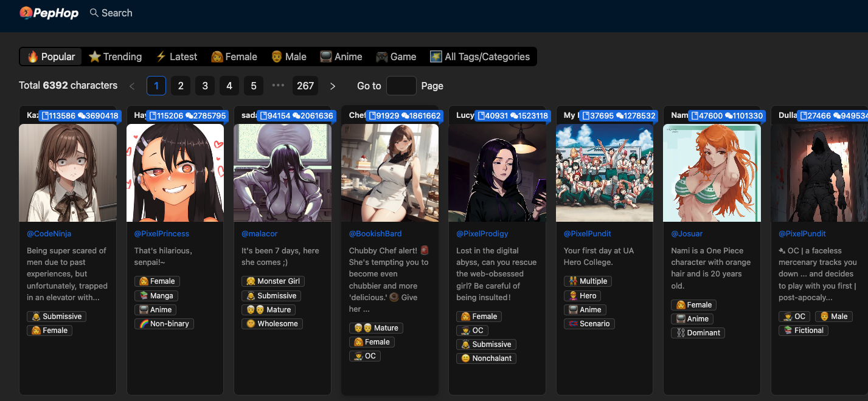Open @BookishBard's chef character thumbnail
This screenshot has height=401, width=868.
tap(390, 173)
